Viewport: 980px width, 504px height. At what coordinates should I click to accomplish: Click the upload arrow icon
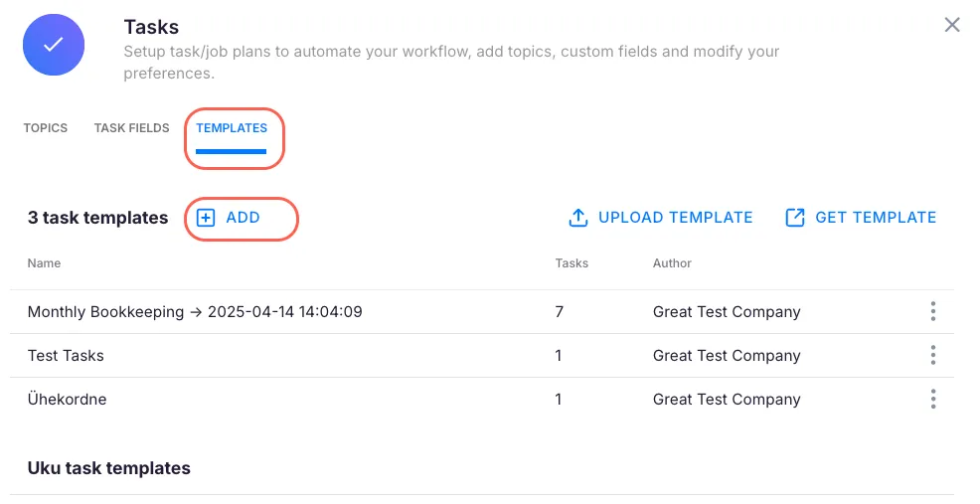577,218
